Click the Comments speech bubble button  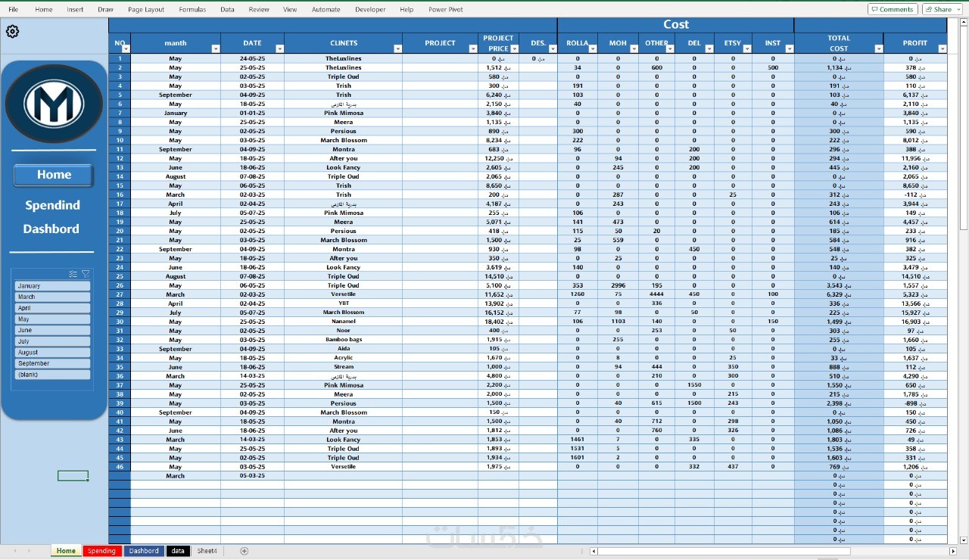click(x=893, y=9)
